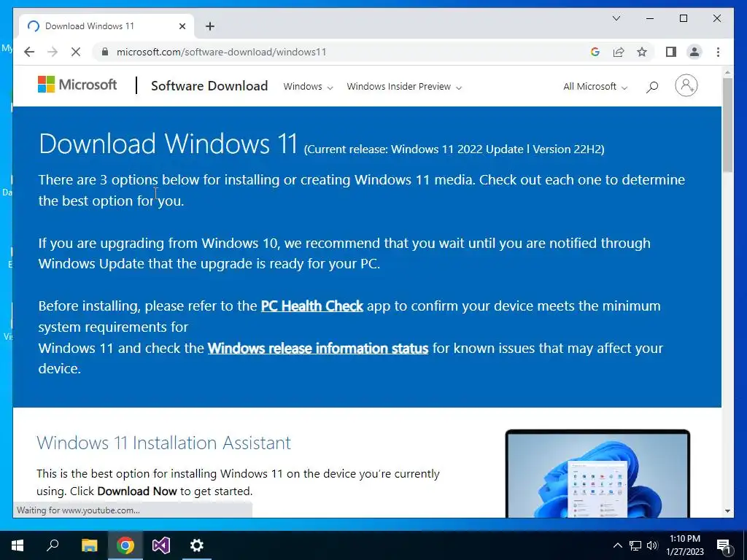Expand the All Microsoft menu
The width and height of the screenshot is (747, 560).
[x=595, y=87]
